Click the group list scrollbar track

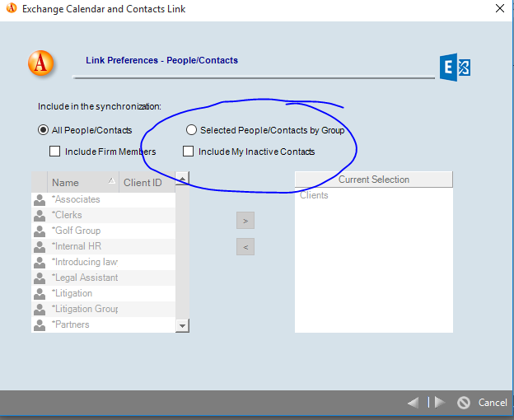(x=182, y=252)
